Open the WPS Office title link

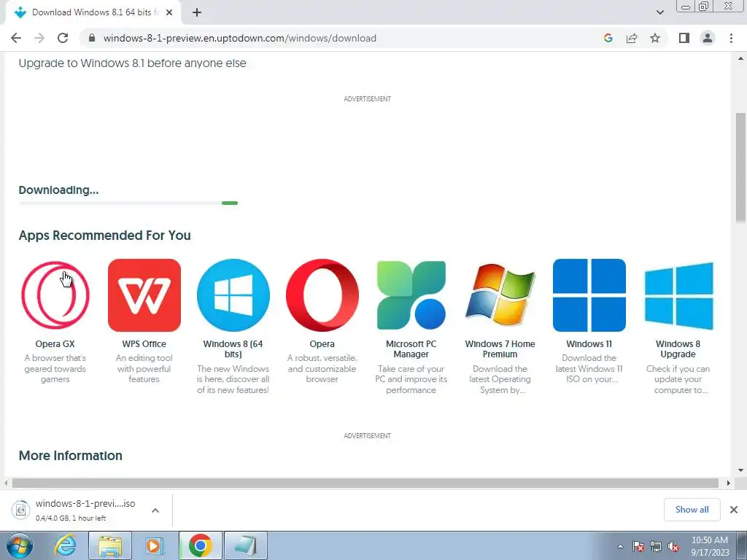click(x=144, y=344)
